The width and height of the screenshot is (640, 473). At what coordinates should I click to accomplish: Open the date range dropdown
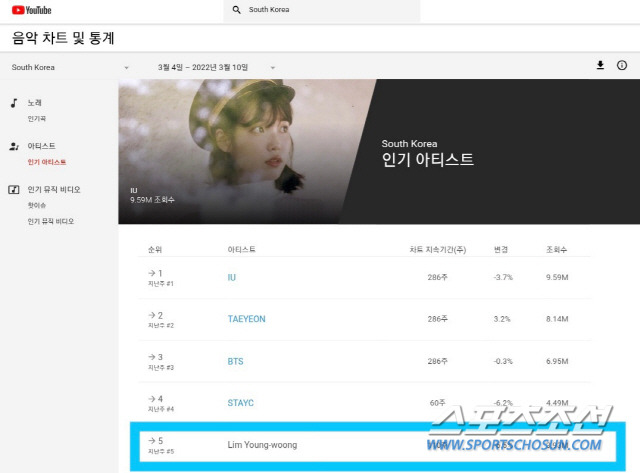pyautogui.click(x=216, y=67)
